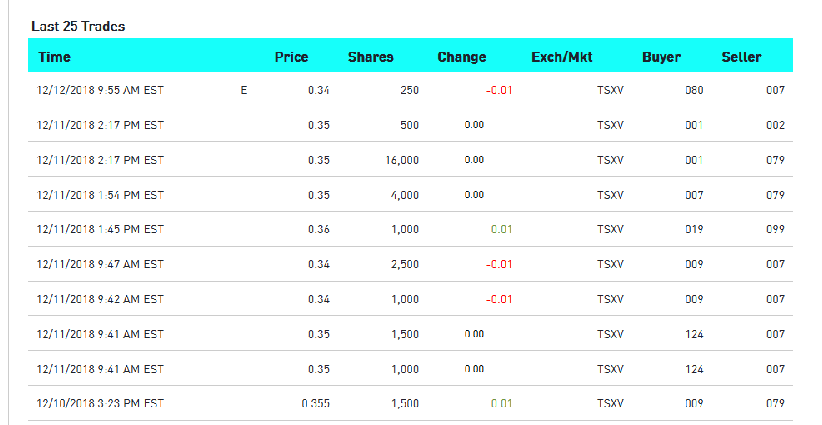Click the Time column header
Screen dimensions: 822x425
pos(55,58)
